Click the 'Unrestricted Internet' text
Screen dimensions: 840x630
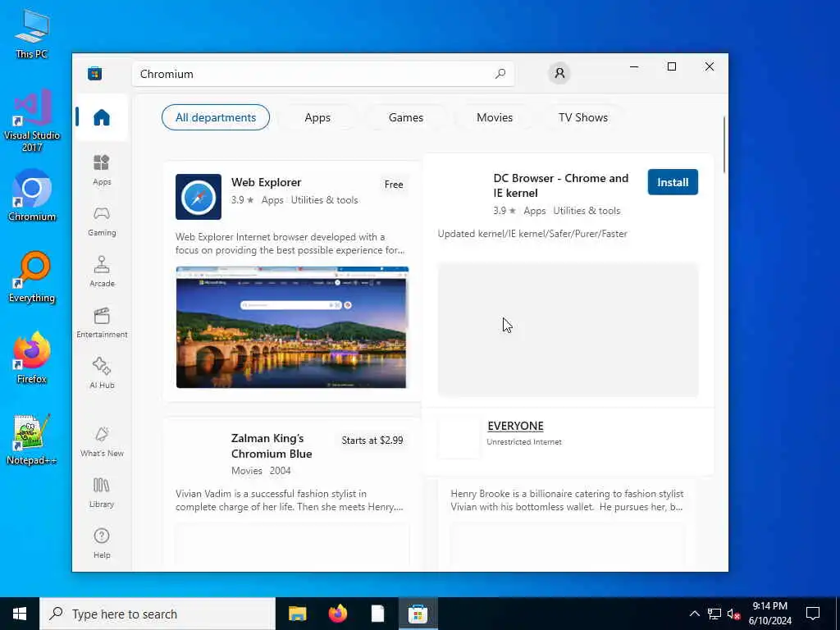524,442
